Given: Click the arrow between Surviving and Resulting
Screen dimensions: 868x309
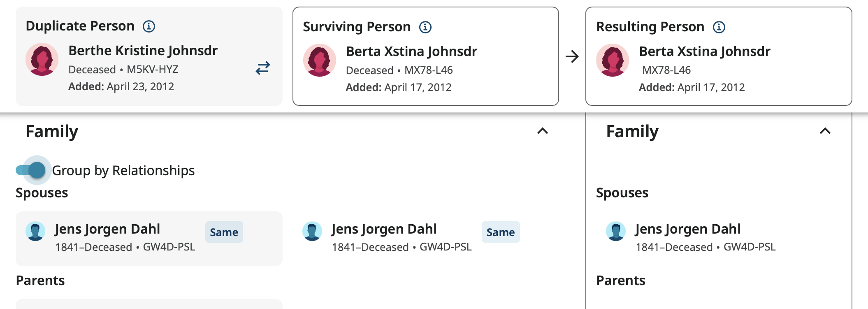Looking at the screenshot, I should pyautogui.click(x=572, y=56).
